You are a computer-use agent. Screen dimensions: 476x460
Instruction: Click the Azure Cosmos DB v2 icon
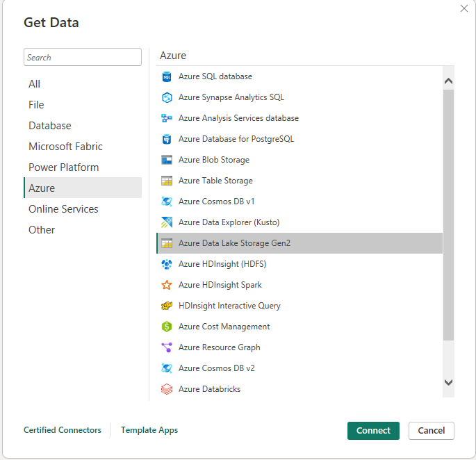(167, 368)
